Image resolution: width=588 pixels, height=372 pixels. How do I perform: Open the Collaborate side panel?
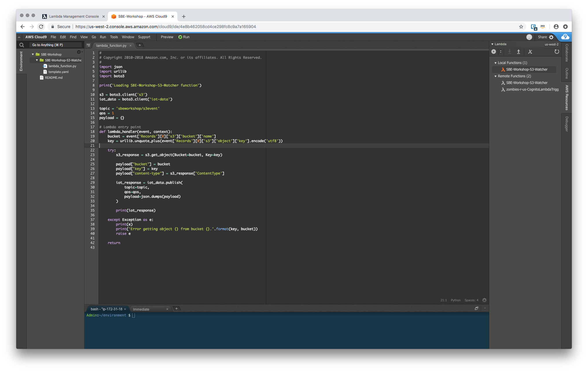pyautogui.click(x=567, y=53)
